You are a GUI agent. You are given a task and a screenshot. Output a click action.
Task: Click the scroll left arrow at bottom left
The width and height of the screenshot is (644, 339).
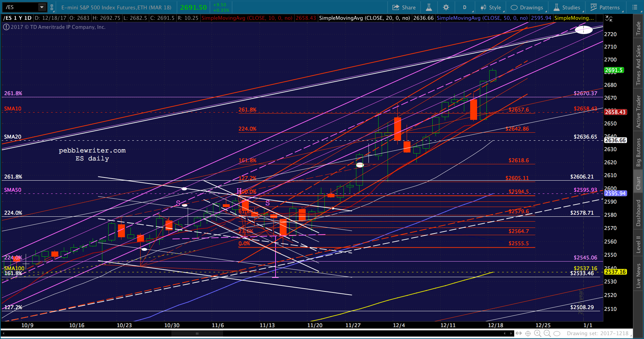tap(3, 333)
